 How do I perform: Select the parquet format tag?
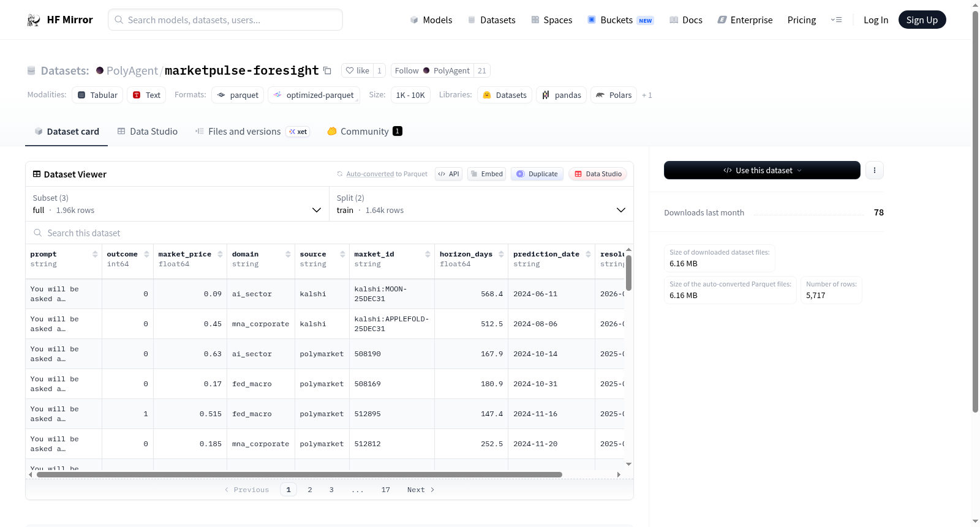click(x=238, y=95)
